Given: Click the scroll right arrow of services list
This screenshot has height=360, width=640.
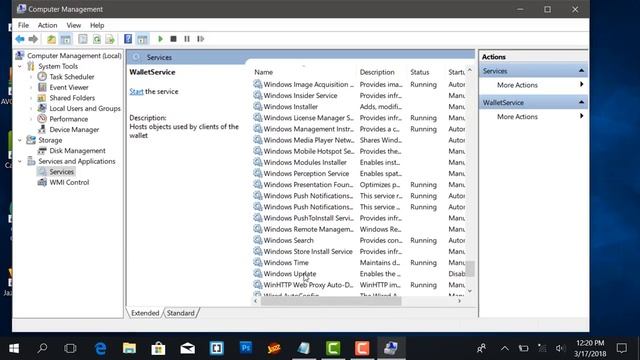Looking at the screenshot, I should [460, 301].
